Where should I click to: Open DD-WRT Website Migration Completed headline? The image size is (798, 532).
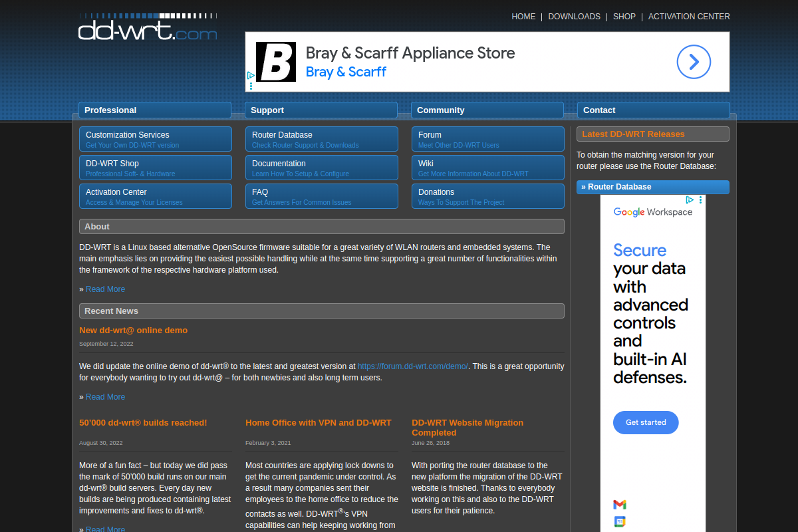467,428
